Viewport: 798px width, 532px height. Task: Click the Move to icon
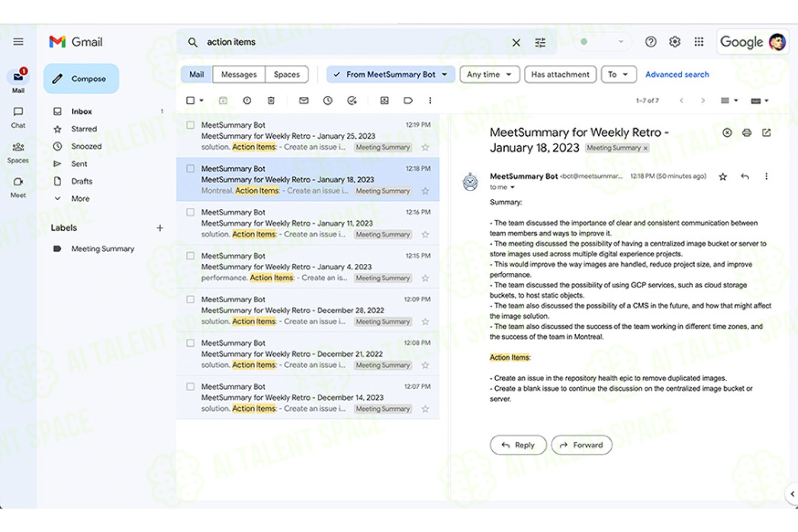click(384, 101)
